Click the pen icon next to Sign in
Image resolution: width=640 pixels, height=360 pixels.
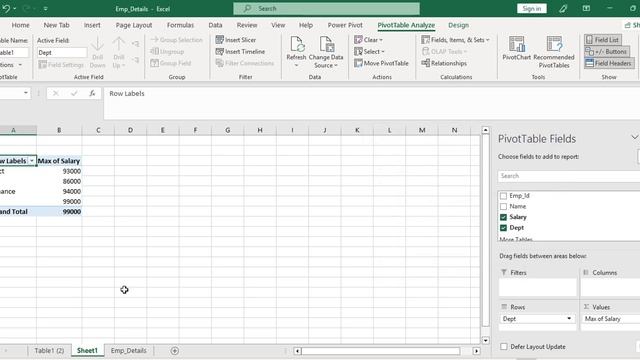click(x=563, y=9)
